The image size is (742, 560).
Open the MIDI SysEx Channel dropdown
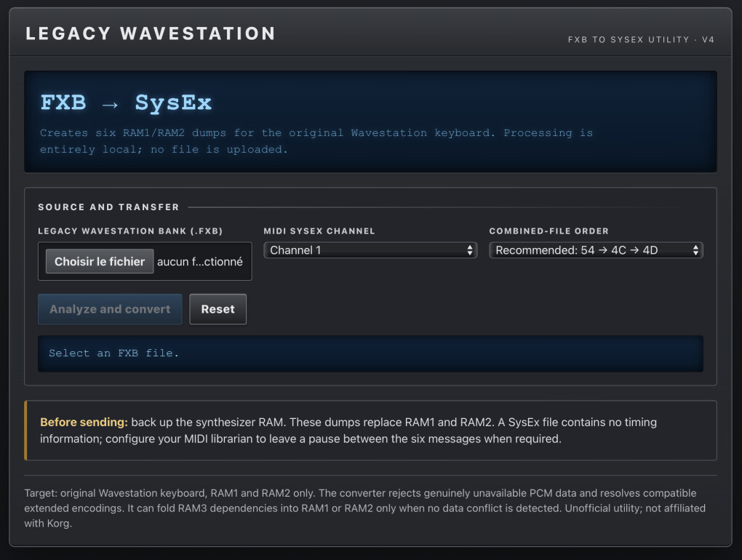tap(370, 250)
